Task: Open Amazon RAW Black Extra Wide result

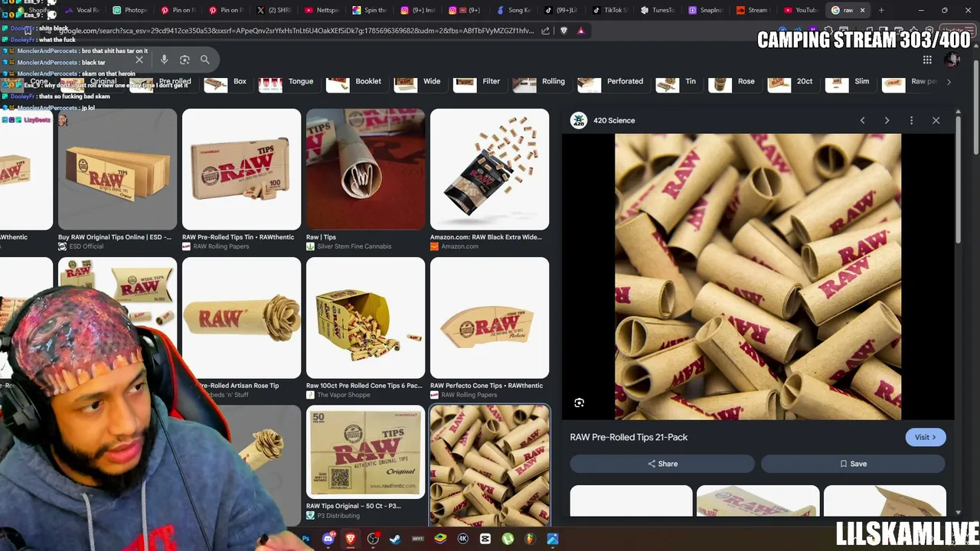Action: 489,180
